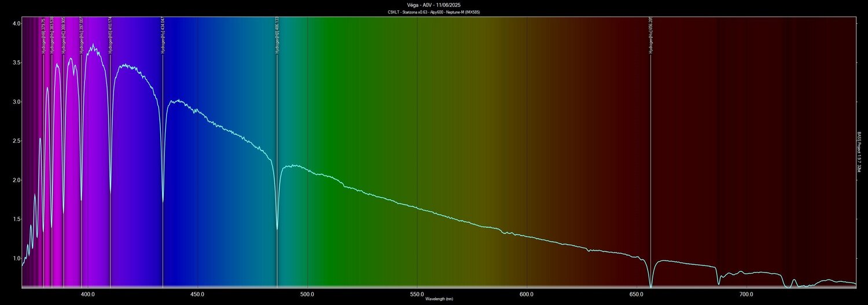The width and height of the screenshot is (868, 305).
Task: Click the Hydrogen 397.007 line label
Action: (82, 36)
